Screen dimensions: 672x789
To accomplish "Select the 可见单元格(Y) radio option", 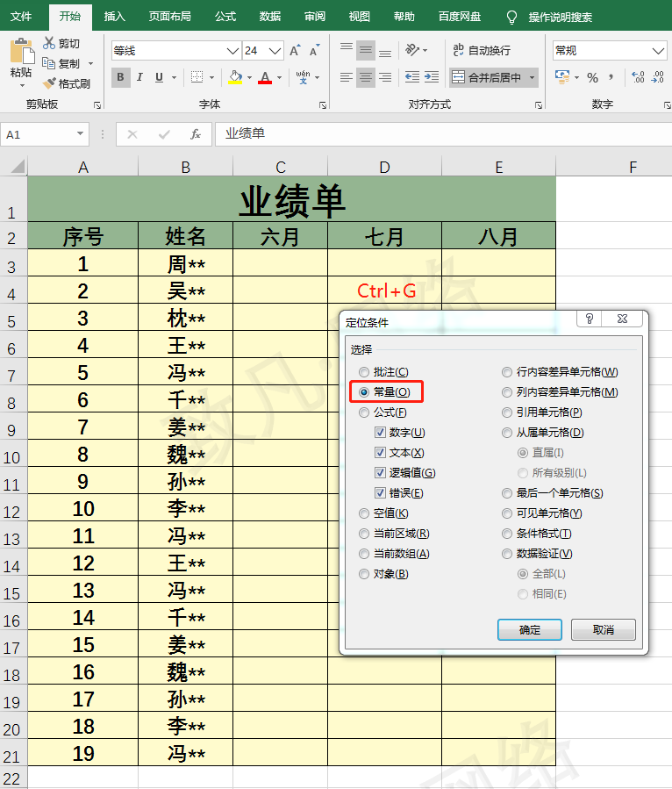I will [x=507, y=513].
